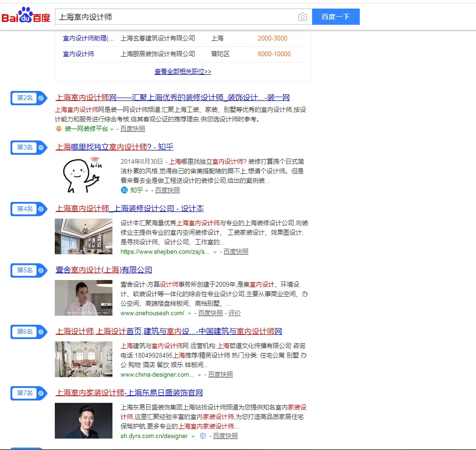This screenshot has width=476, height=450.
Task: Expand the arrow after www.onehousesh.com/
Action: click(189, 313)
